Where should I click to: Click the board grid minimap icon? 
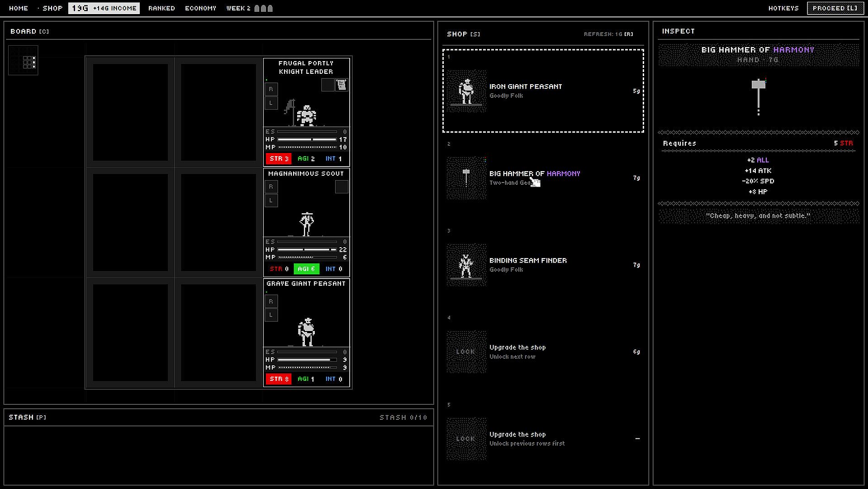click(23, 60)
